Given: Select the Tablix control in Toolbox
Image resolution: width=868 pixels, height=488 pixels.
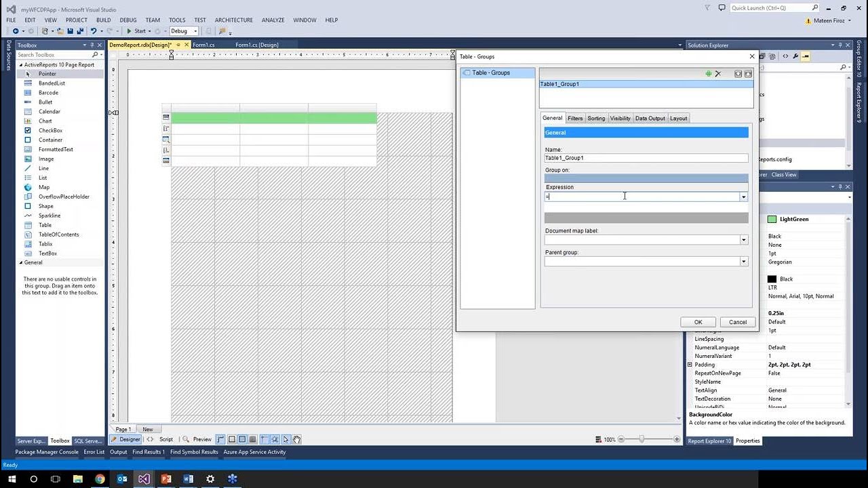Looking at the screenshot, I should pyautogui.click(x=45, y=244).
